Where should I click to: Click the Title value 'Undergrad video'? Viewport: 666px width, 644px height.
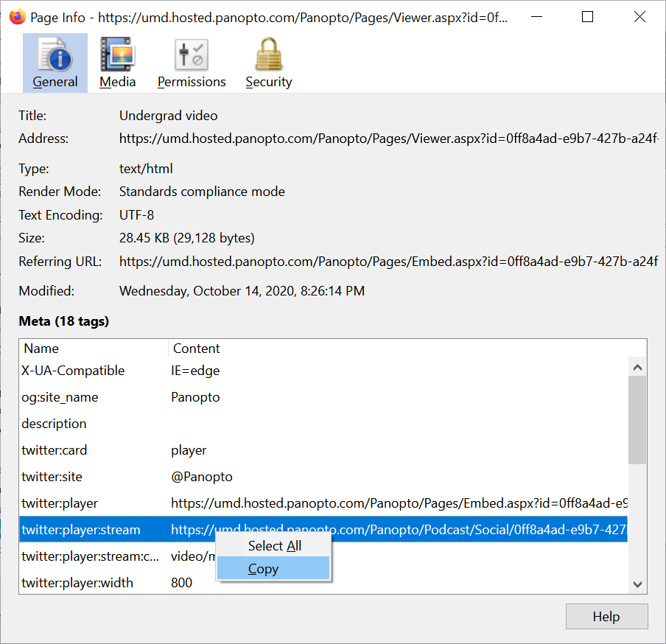[x=168, y=116]
